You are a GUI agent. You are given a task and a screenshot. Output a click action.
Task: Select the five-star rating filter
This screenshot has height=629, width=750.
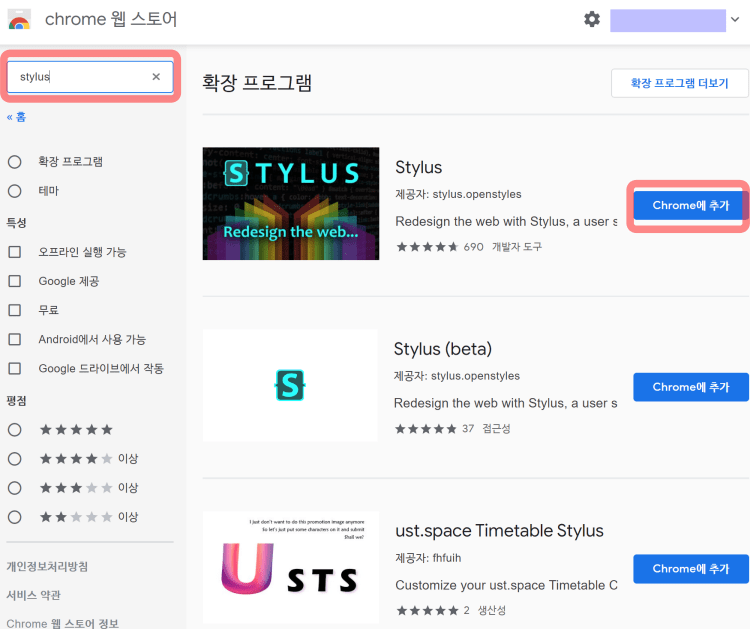coord(15,429)
